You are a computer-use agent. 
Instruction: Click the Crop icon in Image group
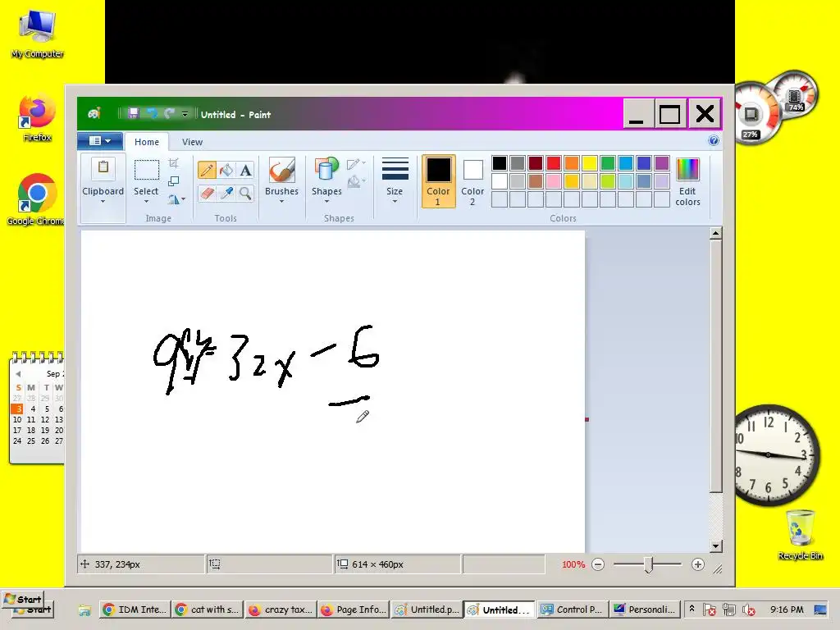pyautogui.click(x=173, y=163)
